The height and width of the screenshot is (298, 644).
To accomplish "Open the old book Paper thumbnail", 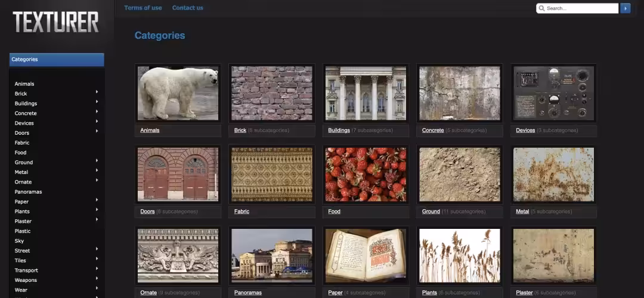I will tap(366, 255).
